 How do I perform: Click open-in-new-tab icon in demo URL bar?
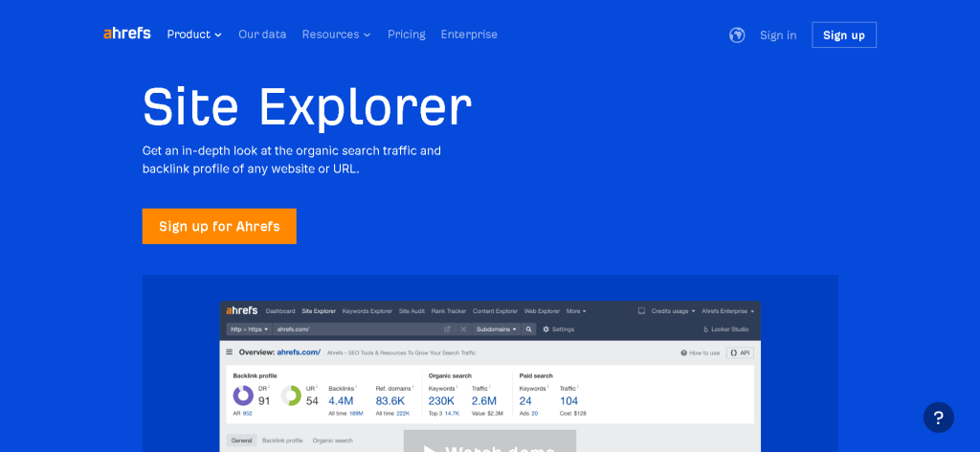[x=447, y=328]
